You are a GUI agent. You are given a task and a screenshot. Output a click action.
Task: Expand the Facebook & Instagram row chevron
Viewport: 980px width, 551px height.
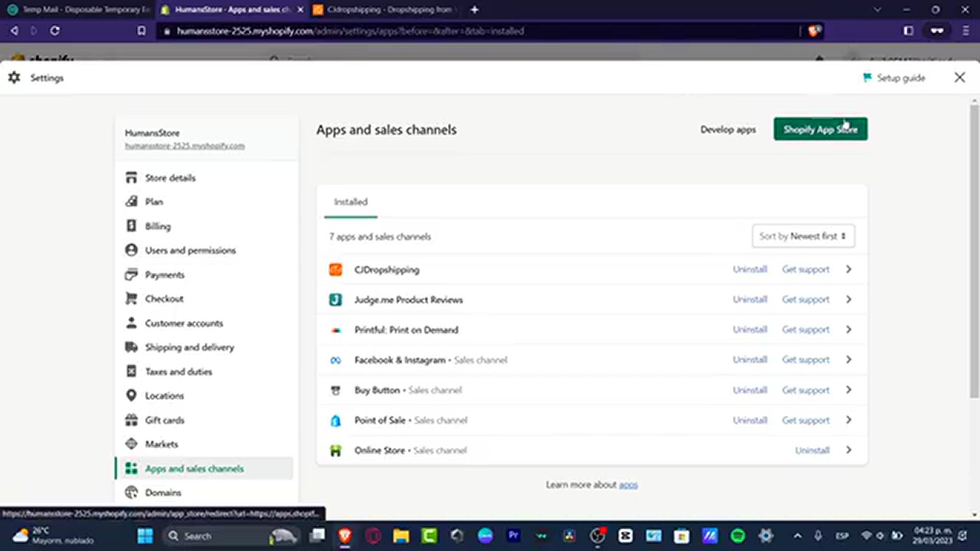pos(848,359)
